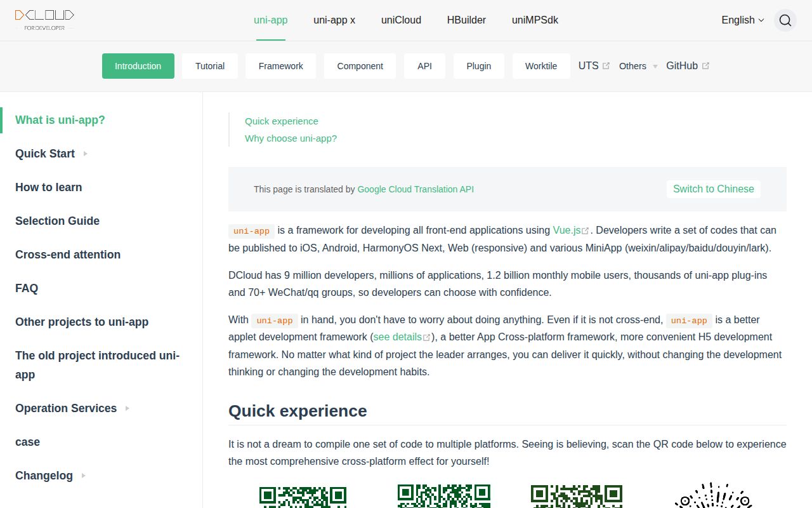Click the Quick experience heading
This screenshot has height=508, width=812.
(x=298, y=411)
